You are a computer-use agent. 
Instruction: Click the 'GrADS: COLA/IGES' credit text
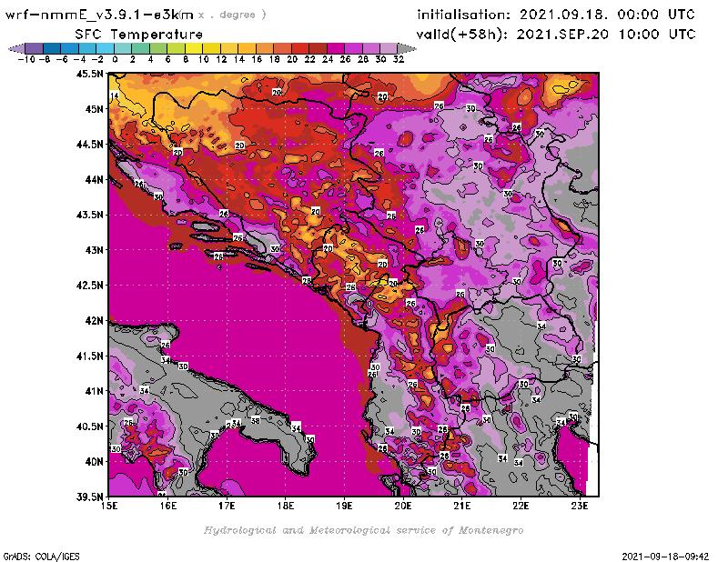coord(42,557)
